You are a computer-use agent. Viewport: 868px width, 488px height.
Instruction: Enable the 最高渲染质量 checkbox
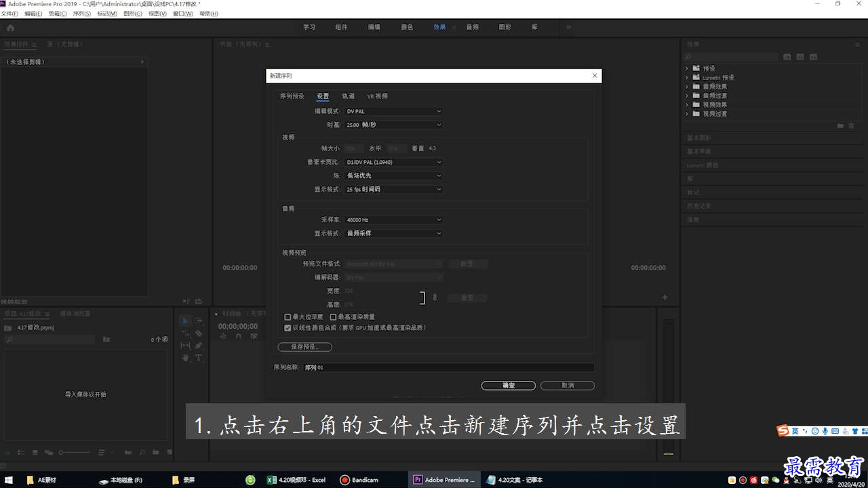tap(333, 317)
